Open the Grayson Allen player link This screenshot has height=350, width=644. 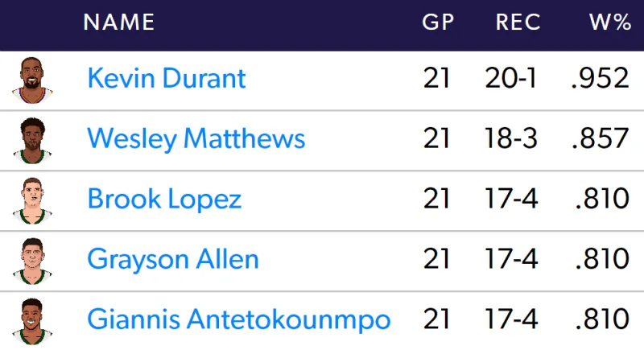pyautogui.click(x=173, y=259)
